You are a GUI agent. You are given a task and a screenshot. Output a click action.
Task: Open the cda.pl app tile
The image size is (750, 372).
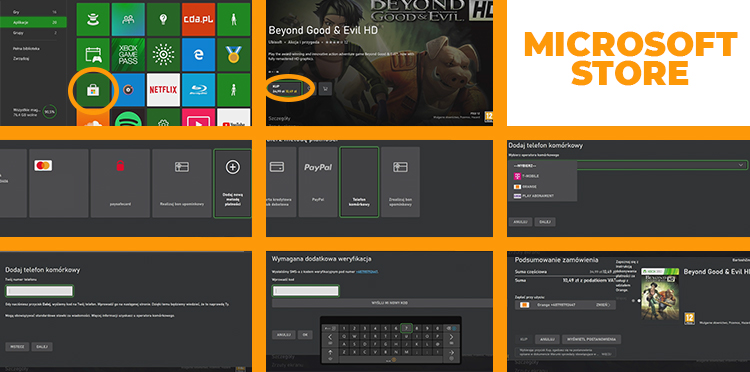click(199, 20)
